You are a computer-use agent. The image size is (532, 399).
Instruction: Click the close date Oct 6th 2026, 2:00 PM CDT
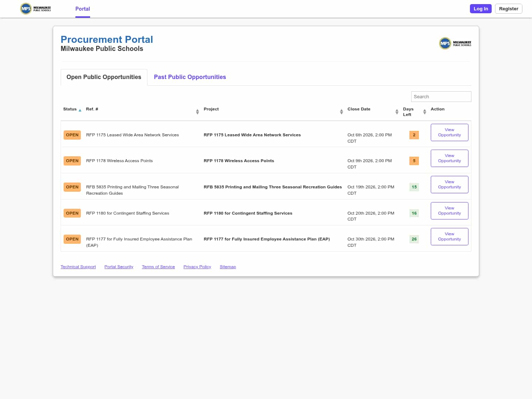click(370, 138)
